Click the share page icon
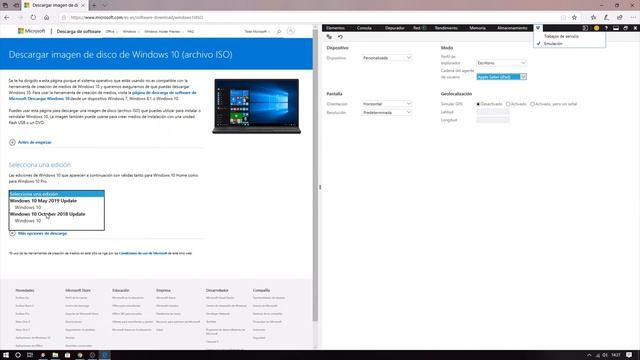The height and width of the screenshot is (360, 640). 620,18
